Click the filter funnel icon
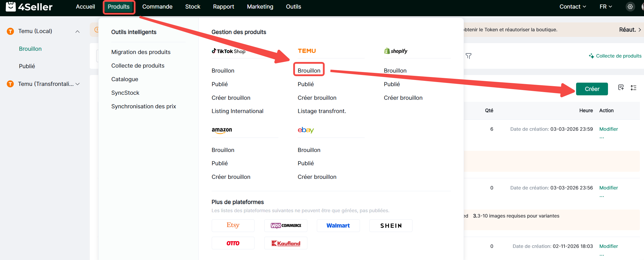This screenshot has height=260, width=644. tap(468, 56)
